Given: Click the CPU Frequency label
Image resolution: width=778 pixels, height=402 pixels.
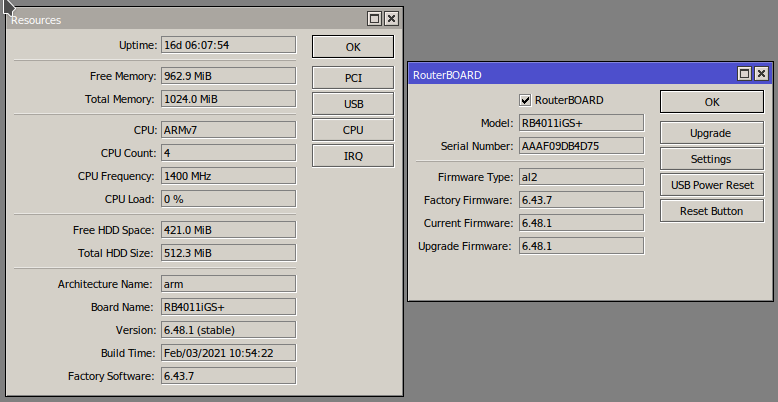Looking at the screenshot, I should coord(116,176).
